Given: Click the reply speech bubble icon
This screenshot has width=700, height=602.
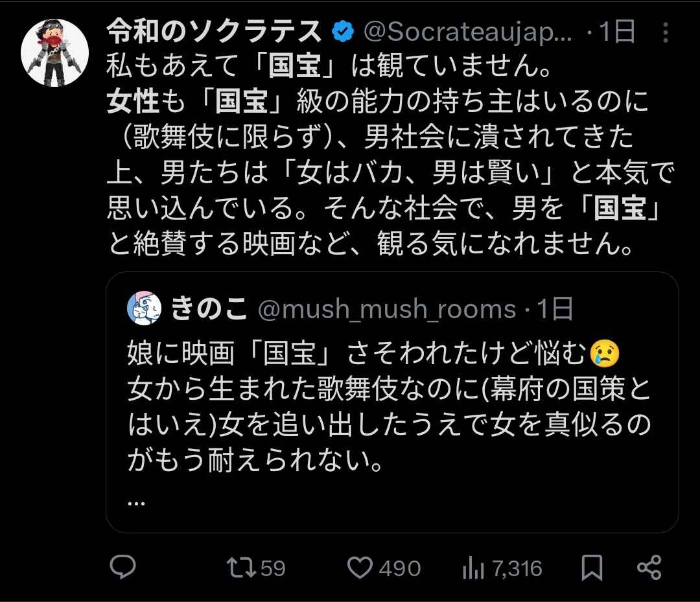Looking at the screenshot, I should [121, 568].
